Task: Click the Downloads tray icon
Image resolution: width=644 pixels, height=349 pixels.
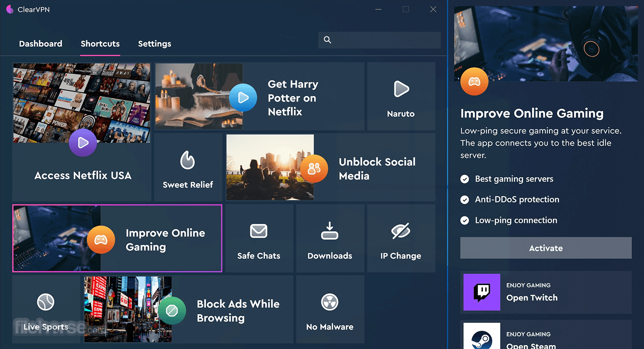Action: pyautogui.click(x=330, y=231)
